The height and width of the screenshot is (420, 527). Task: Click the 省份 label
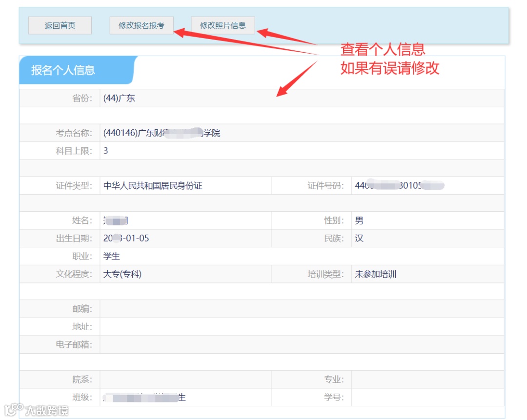82,98
